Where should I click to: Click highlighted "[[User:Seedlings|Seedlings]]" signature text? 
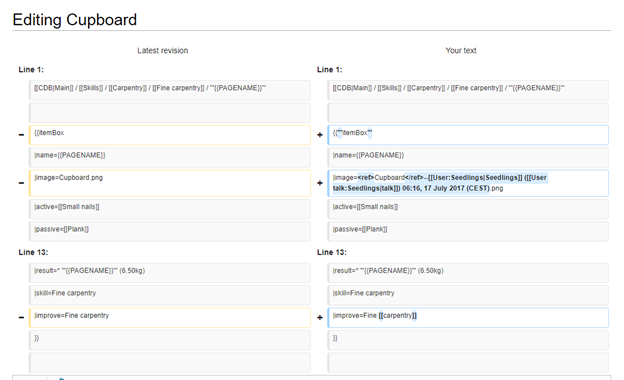click(x=475, y=177)
